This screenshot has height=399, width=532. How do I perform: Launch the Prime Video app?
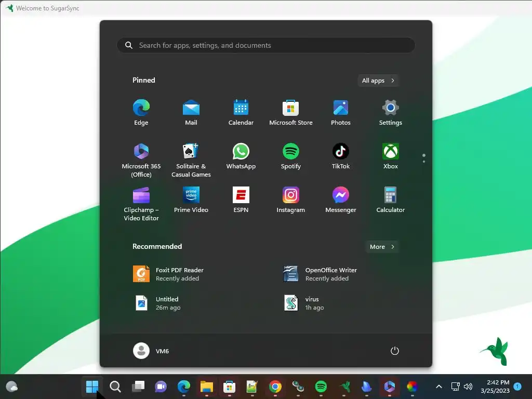click(191, 200)
